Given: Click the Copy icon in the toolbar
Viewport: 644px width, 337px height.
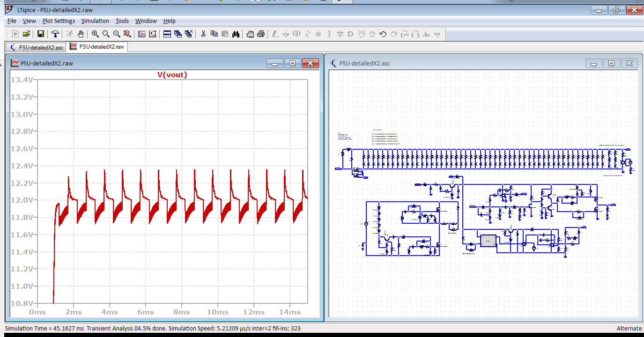Looking at the screenshot, I should coord(214,34).
